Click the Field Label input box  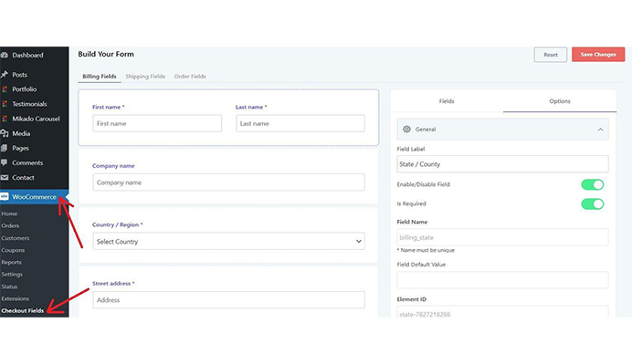(502, 164)
